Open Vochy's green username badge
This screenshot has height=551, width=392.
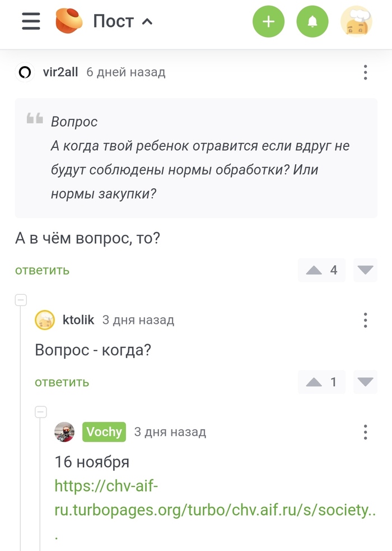104,432
